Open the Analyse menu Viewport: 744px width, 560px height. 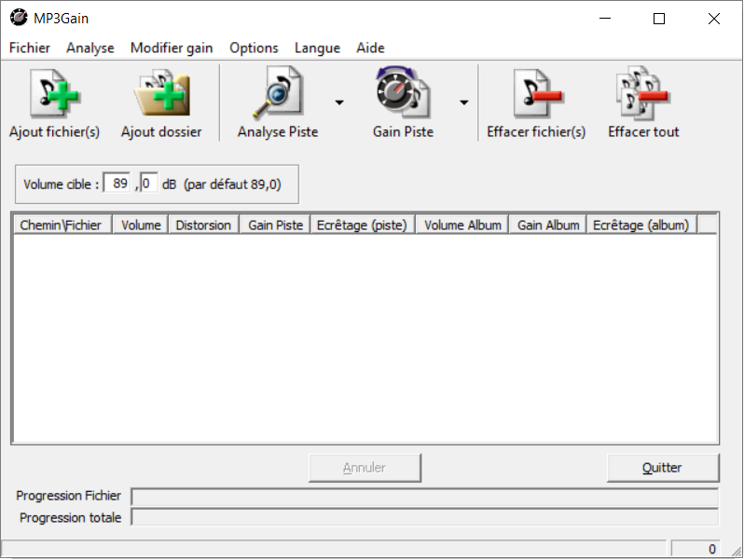90,48
